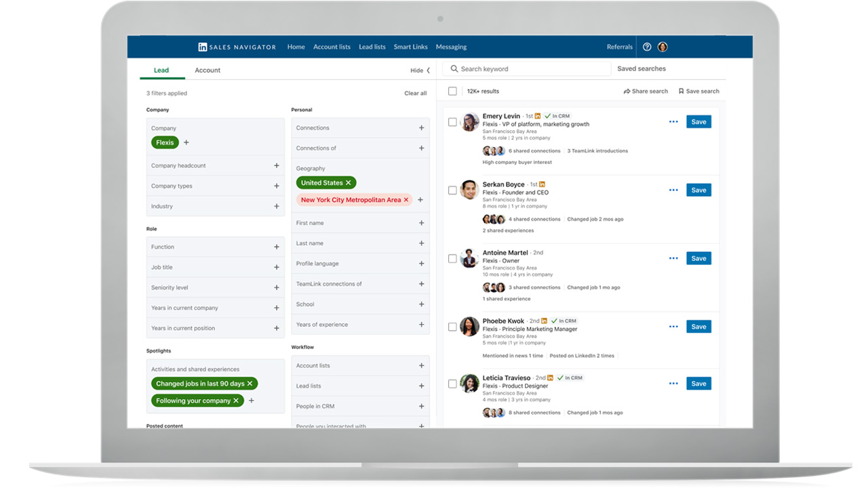The width and height of the screenshot is (868, 488).
Task: Go to Home in navigation bar
Action: (x=296, y=47)
